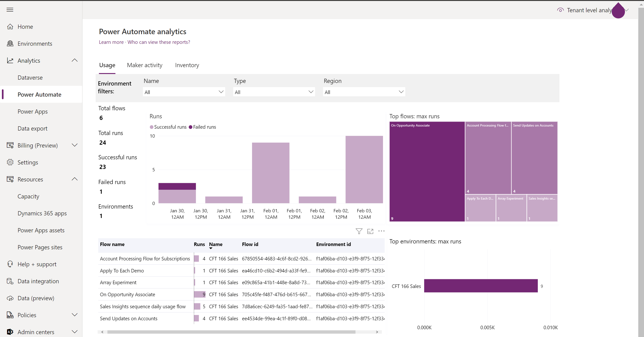Open the navigation hamburger menu
The height and width of the screenshot is (337, 644).
tap(10, 10)
